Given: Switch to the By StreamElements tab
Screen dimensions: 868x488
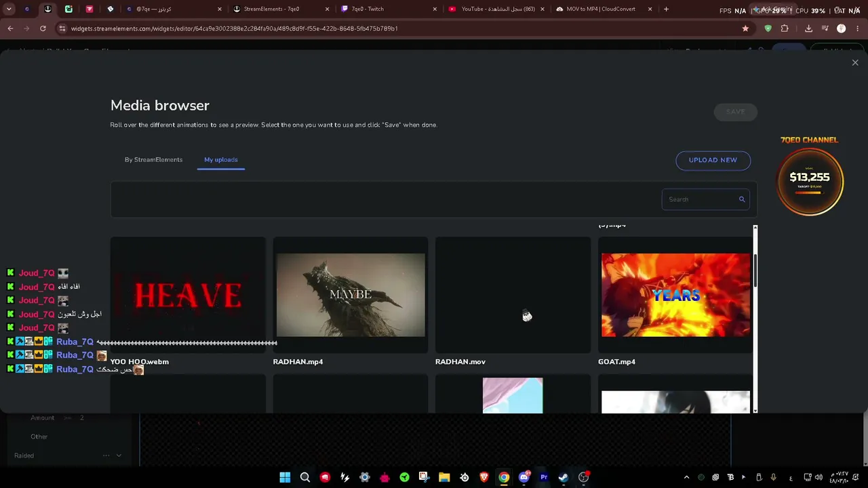Looking at the screenshot, I should click(153, 160).
